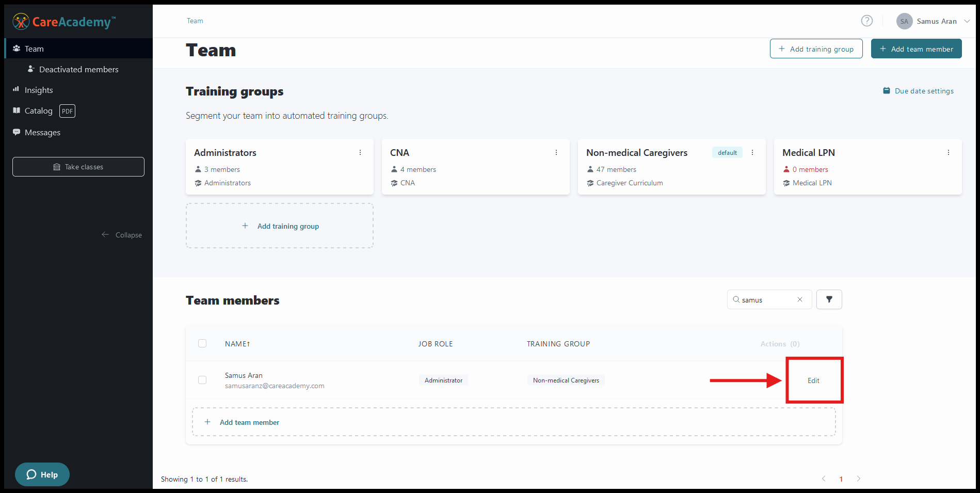This screenshot has height=493, width=980.
Task: Open Messages in the sidebar
Action: coord(42,133)
